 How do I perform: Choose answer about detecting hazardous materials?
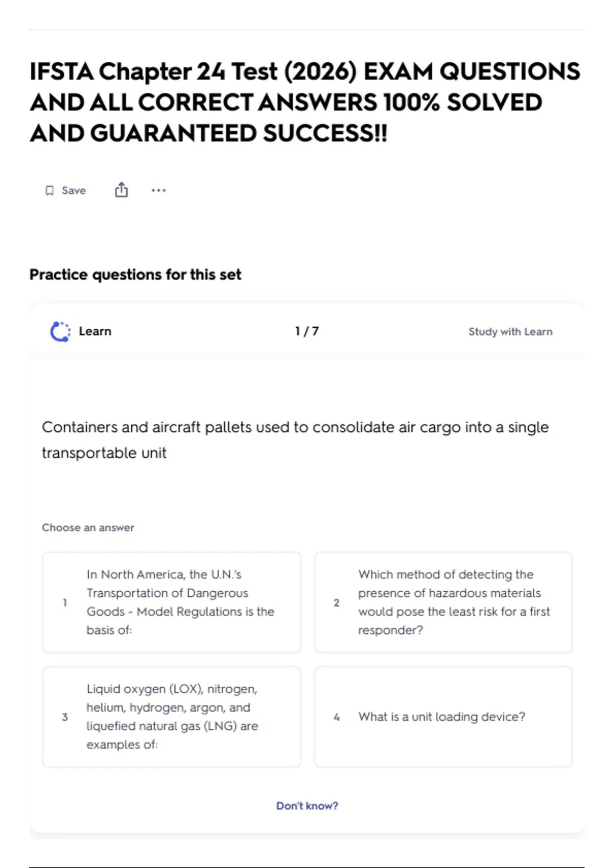(x=443, y=602)
